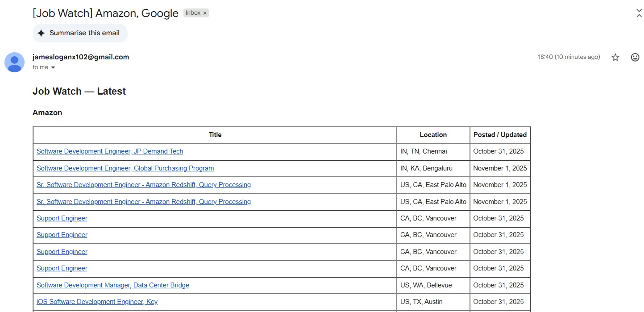The image size is (644, 312).
Task: Open iOS Software Development Engineer, Key link
Action: tap(97, 302)
